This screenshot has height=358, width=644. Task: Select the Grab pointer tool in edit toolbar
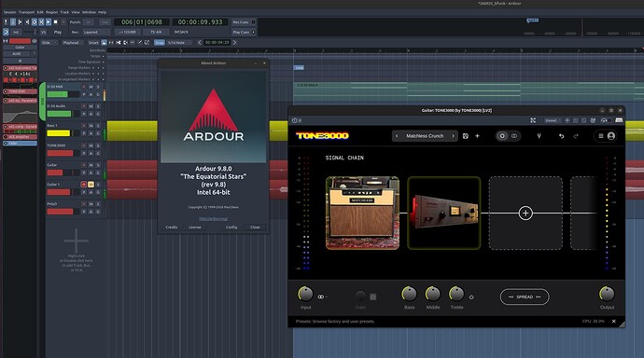(104, 43)
